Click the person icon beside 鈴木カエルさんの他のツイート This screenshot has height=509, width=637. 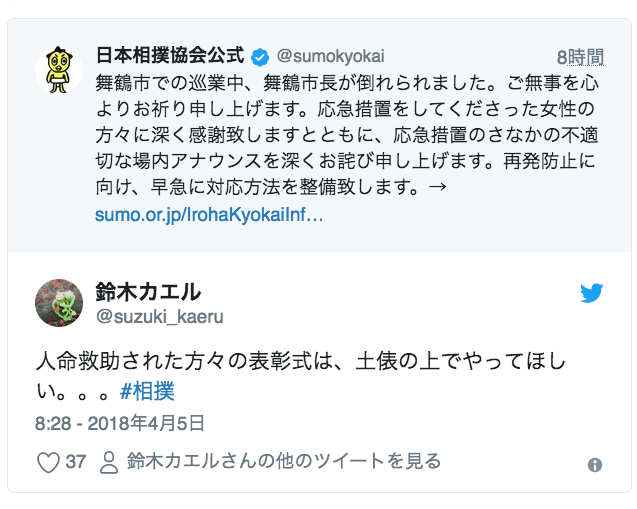tap(108, 462)
